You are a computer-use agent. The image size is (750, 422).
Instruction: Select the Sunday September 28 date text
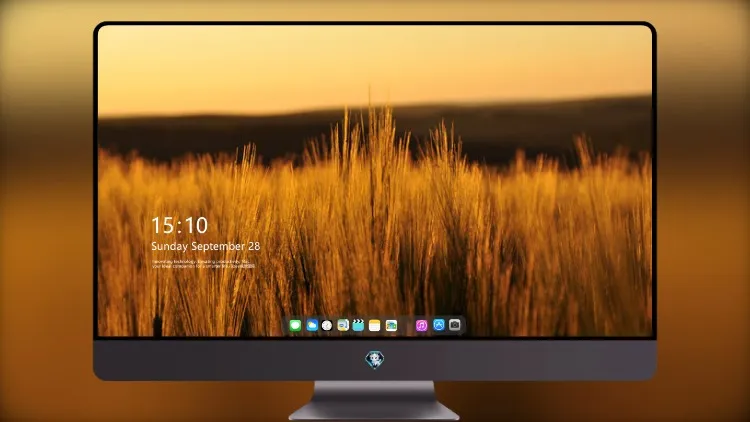tap(206, 246)
